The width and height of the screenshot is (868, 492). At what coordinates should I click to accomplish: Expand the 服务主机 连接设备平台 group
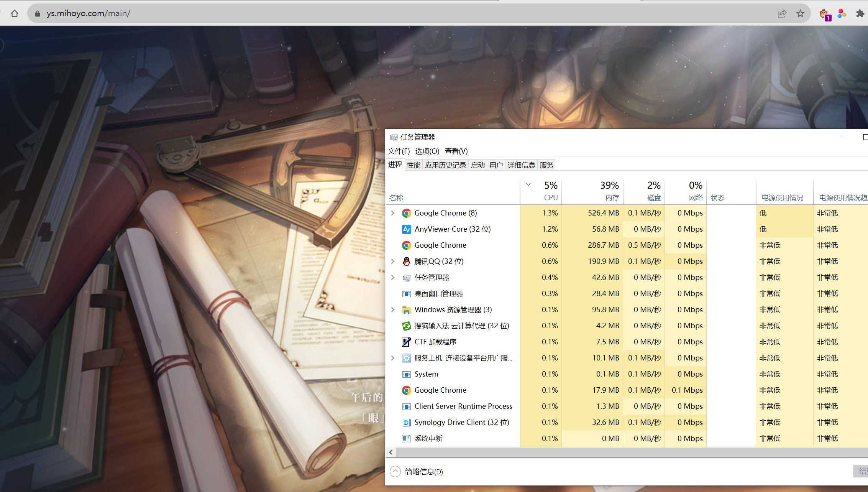click(x=393, y=358)
